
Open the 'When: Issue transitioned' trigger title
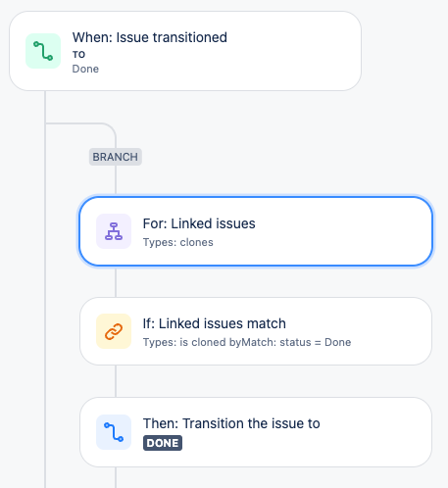coord(150,37)
